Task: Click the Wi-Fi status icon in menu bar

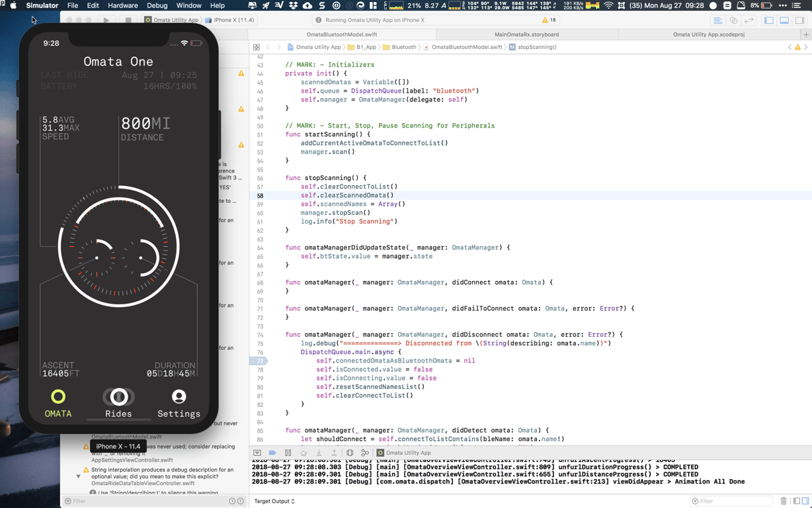Action: [x=608, y=5]
